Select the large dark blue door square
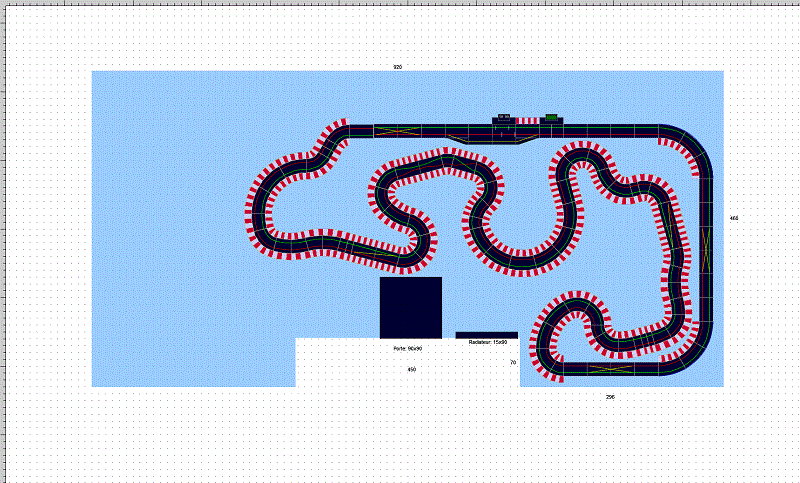This screenshot has width=800, height=483. (x=410, y=307)
